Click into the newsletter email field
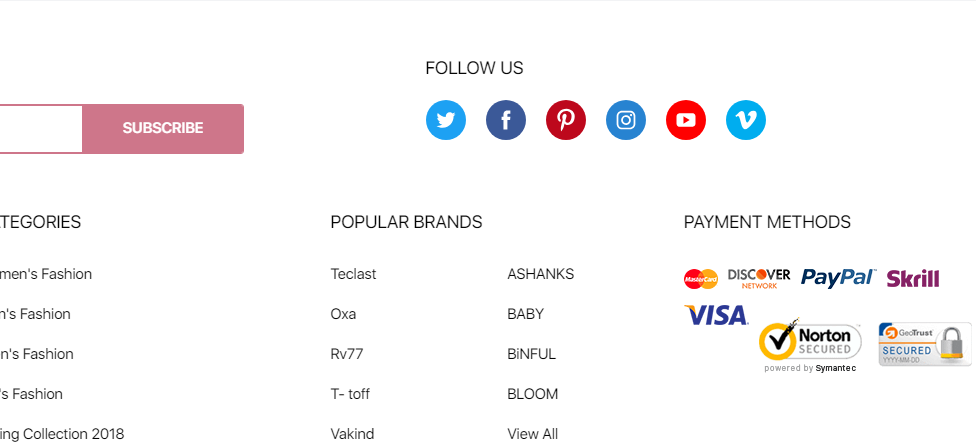 coord(40,129)
